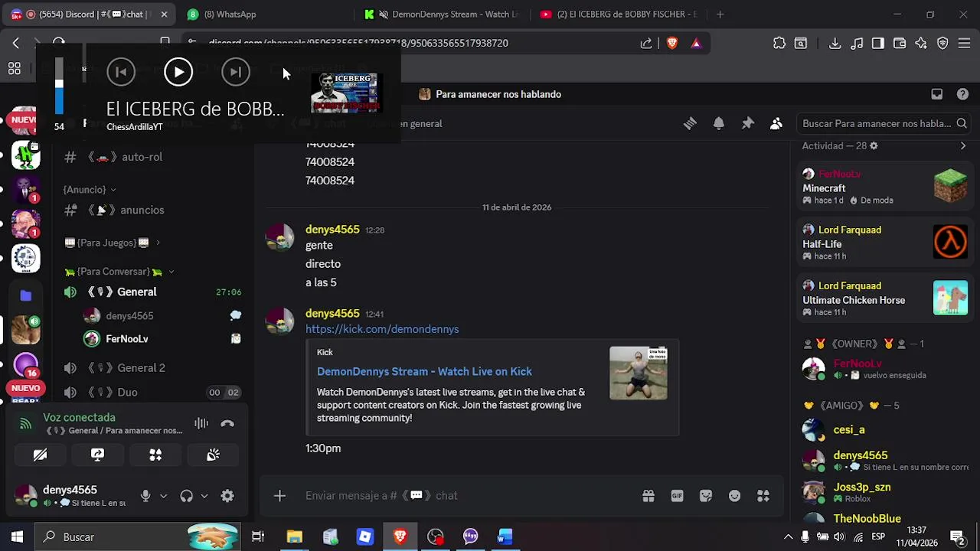980x551 pixels.
Task: Open Ultimate Chicken Horse activity thumbnail
Action: click(x=950, y=298)
